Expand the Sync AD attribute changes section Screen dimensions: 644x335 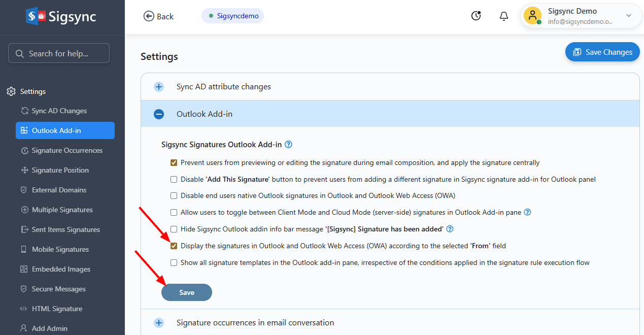tap(159, 87)
